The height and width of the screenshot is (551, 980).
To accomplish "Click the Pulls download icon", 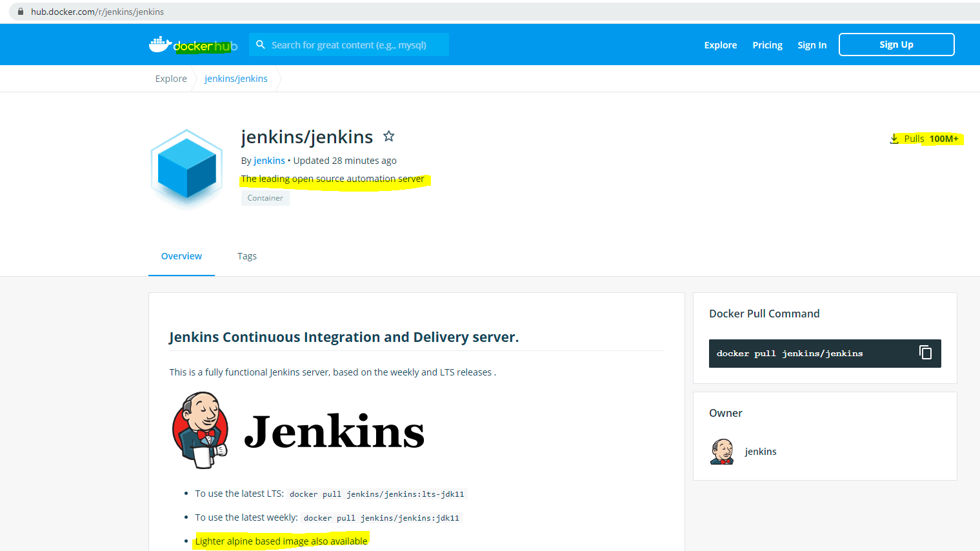I will tap(894, 138).
